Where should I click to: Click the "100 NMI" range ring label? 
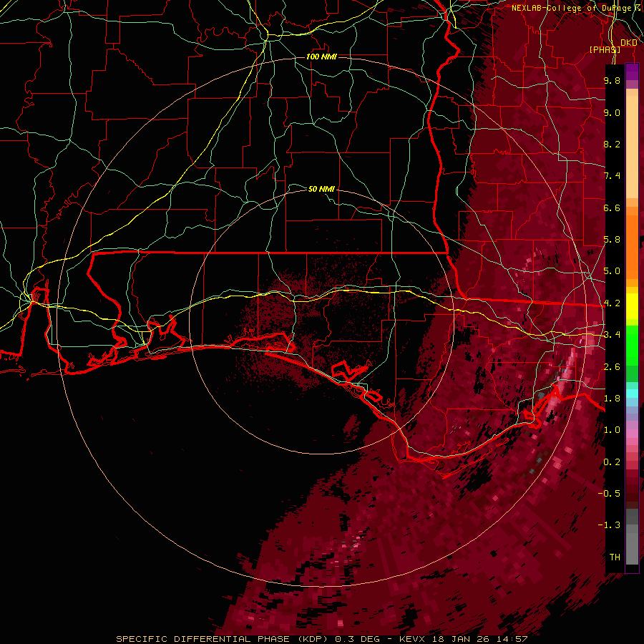pyautogui.click(x=321, y=57)
